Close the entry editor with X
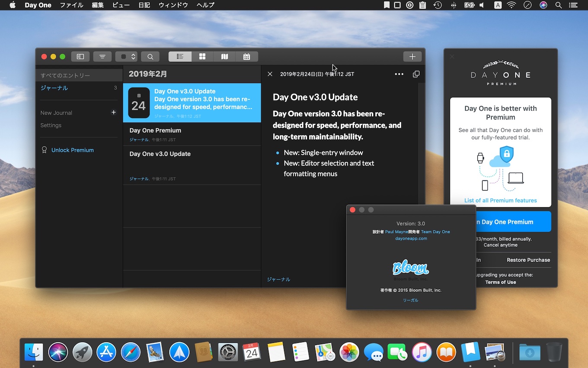 coord(270,74)
